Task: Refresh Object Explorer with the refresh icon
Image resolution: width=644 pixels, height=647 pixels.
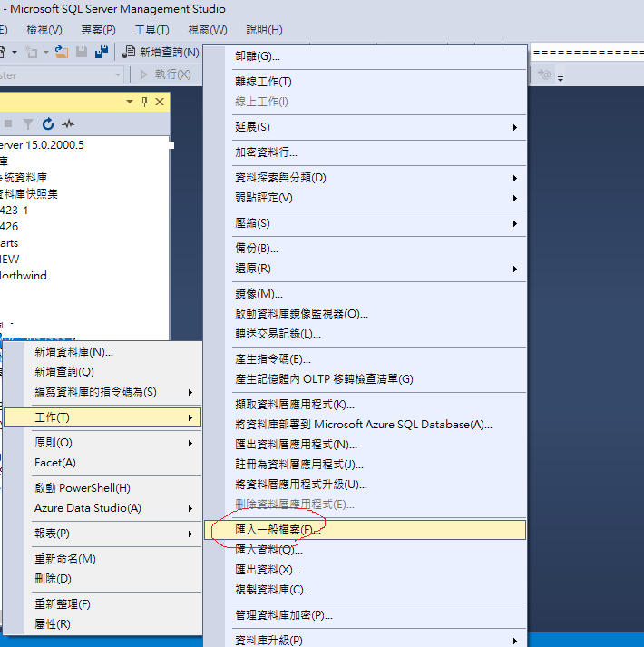Action: [48, 123]
